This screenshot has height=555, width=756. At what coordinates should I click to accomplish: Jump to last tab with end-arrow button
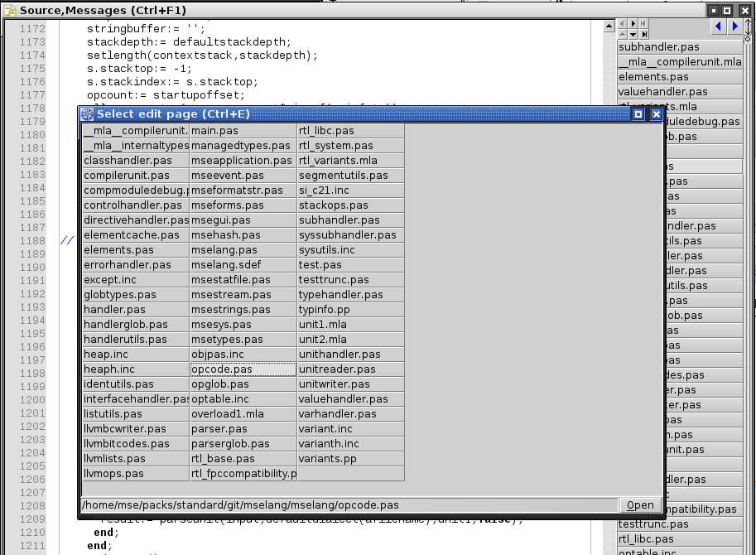click(x=643, y=35)
